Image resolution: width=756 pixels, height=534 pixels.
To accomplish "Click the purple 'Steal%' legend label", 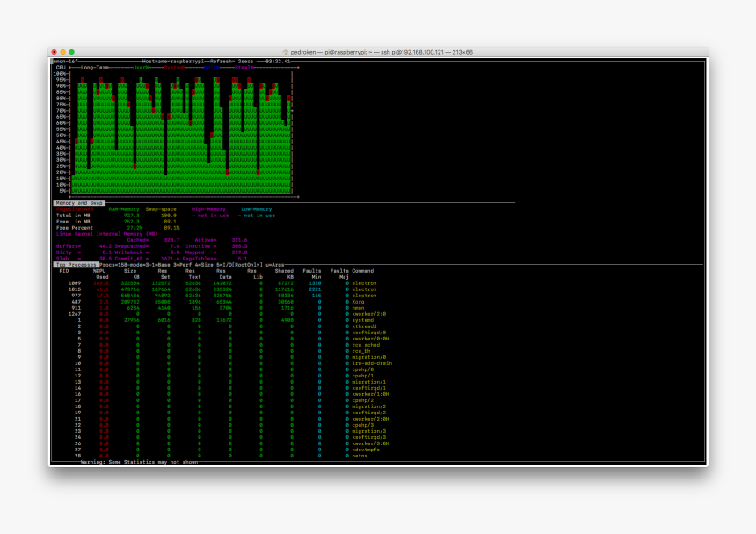I will 244,68.
